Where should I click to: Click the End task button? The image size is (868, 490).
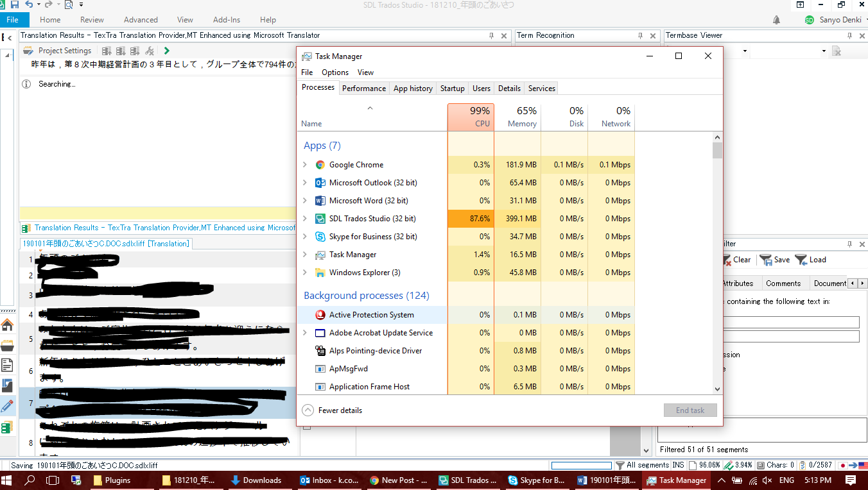coord(690,410)
